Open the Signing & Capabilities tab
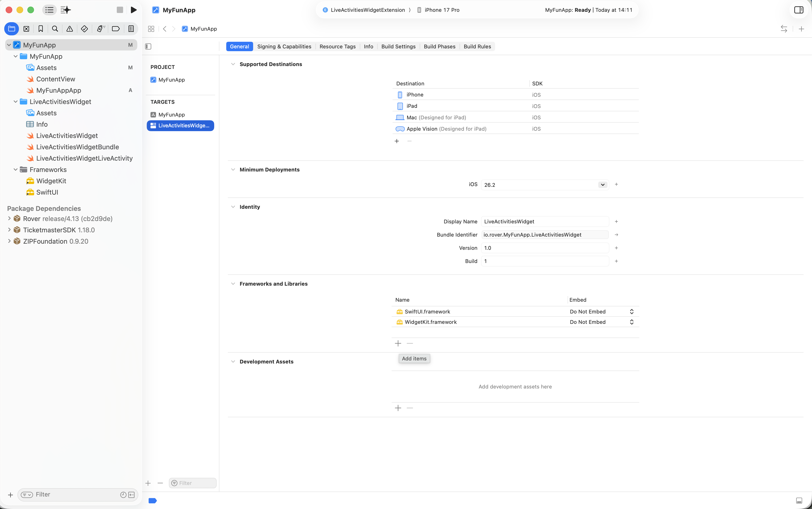The image size is (812, 509). [284, 46]
